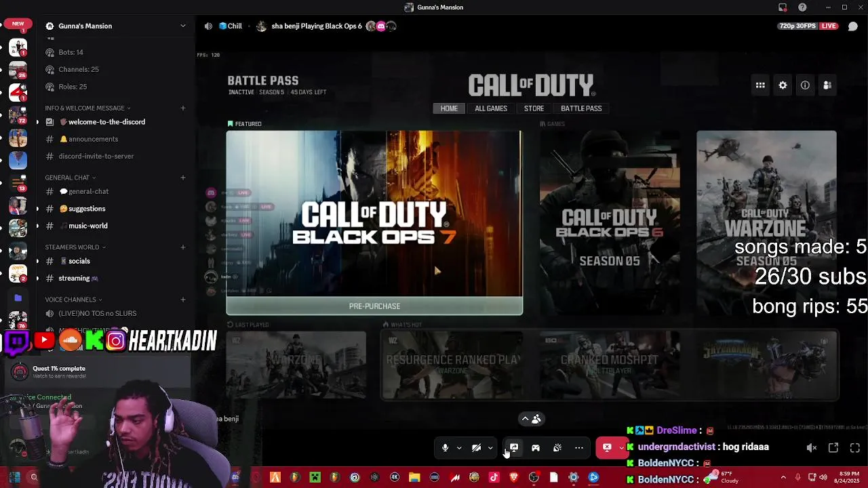Viewport: 868px width, 488px height.
Task: Expand the participants panel above call controls
Action: (x=530, y=419)
